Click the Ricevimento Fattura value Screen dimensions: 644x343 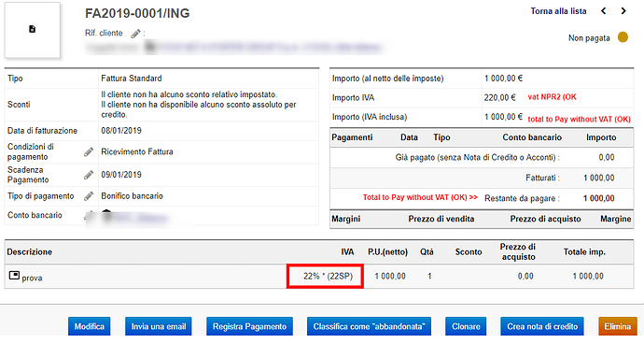(137, 151)
